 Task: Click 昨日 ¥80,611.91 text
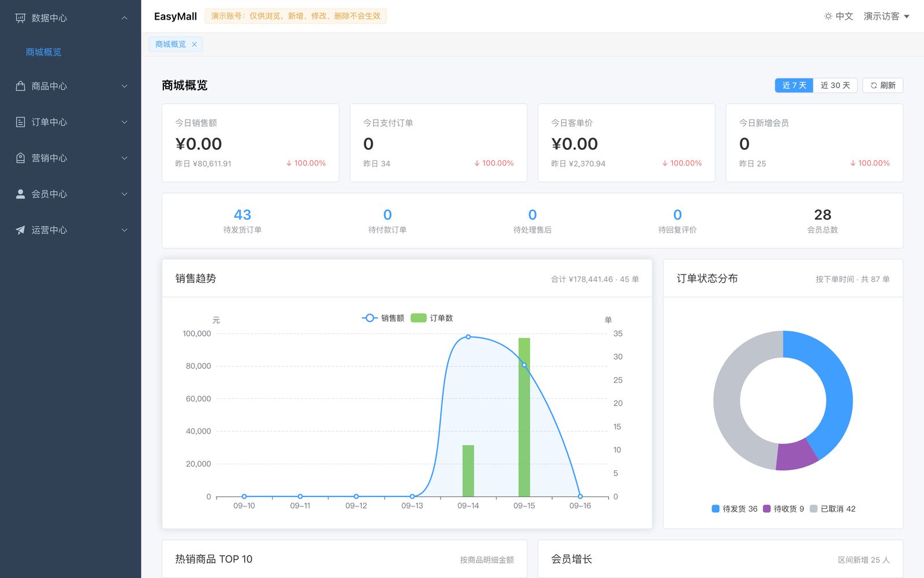[x=203, y=164]
